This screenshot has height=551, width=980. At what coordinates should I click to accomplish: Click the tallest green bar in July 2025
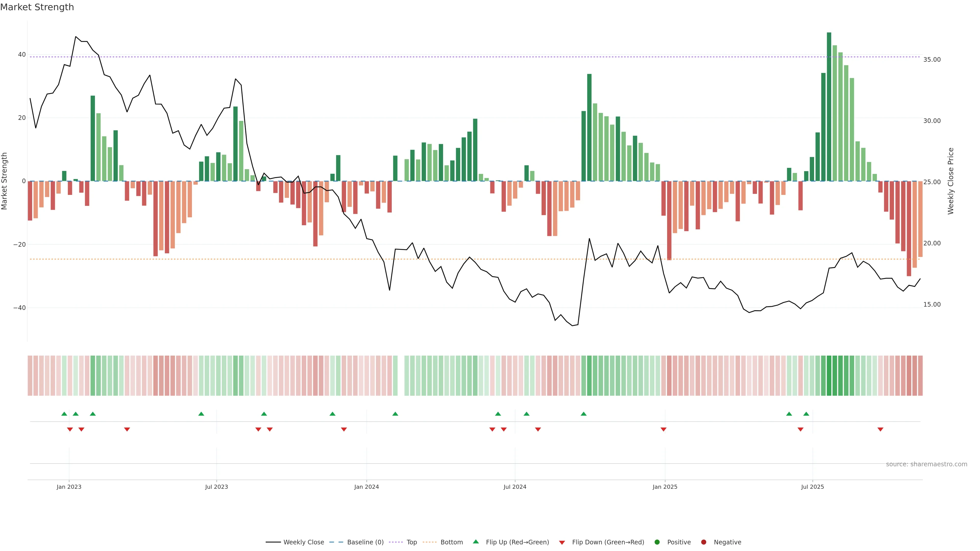[829, 106]
